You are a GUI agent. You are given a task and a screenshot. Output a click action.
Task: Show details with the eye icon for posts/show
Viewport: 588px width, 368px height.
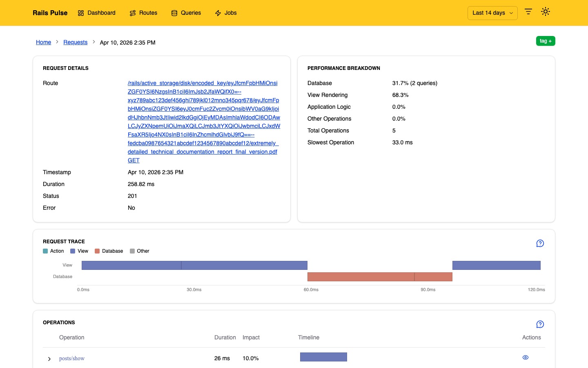click(526, 357)
